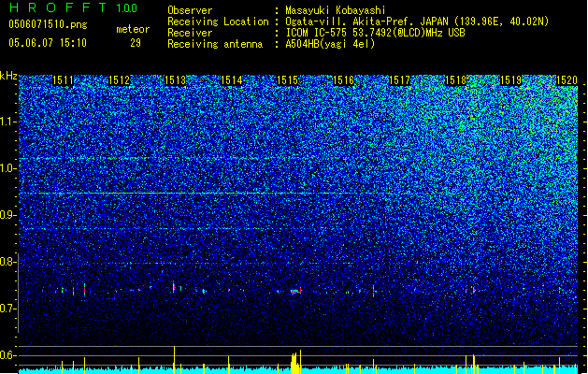This screenshot has height=374, width=588.
Task: Click the 1517 time marker
Action: pos(399,80)
